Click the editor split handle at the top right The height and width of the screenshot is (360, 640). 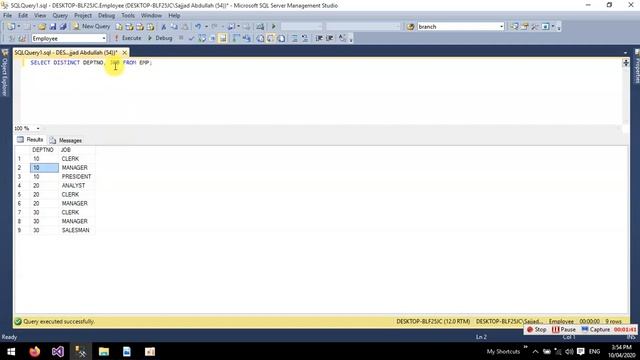[x=625, y=62]
